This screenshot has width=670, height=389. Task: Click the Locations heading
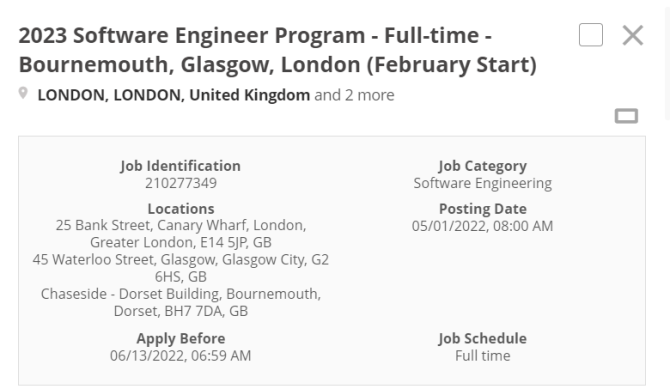coord(181,209)
